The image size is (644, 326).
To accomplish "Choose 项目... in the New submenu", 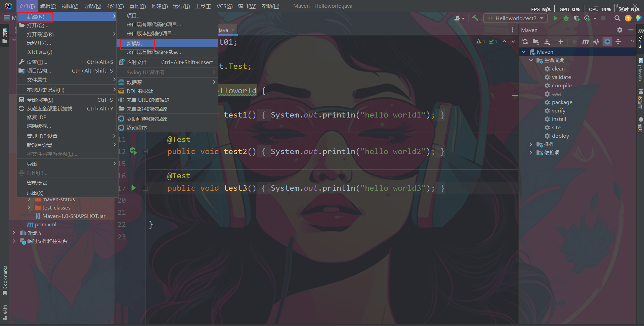I will (167, 15).
